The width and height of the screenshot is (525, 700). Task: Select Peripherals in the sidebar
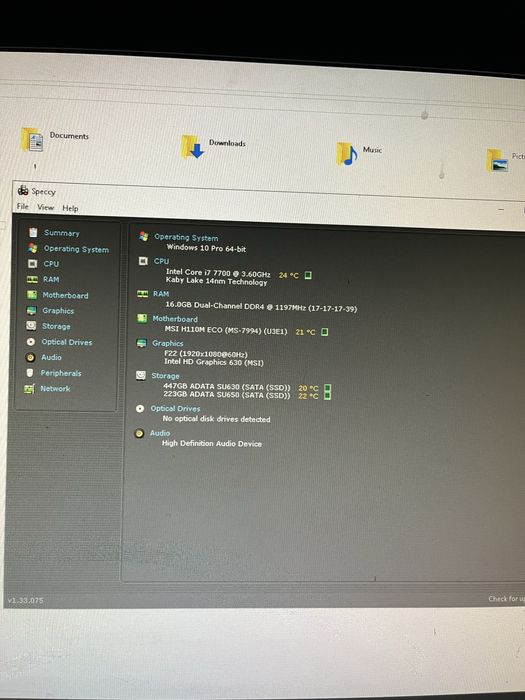tap(61, 373)
